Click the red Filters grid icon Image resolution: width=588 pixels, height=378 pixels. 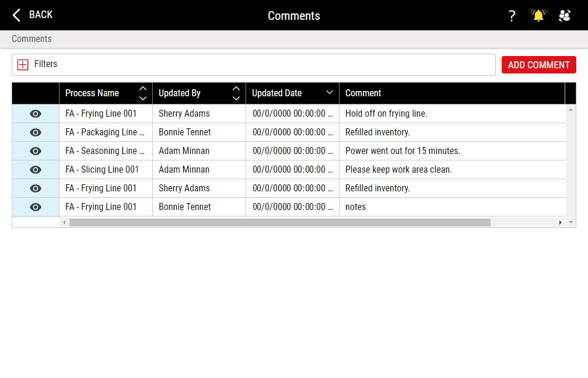pyautogui.click(x=22, y=64)
